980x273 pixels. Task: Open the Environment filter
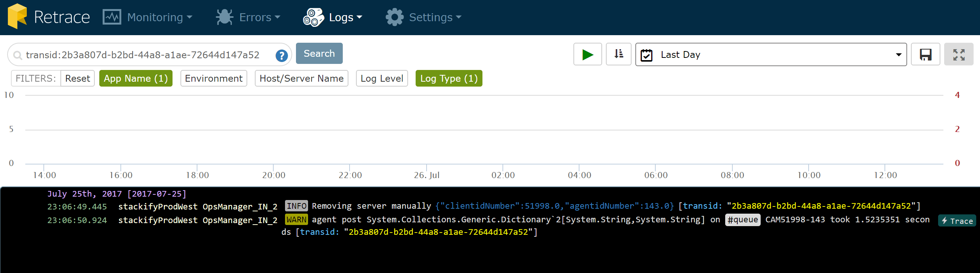(214, 79)
